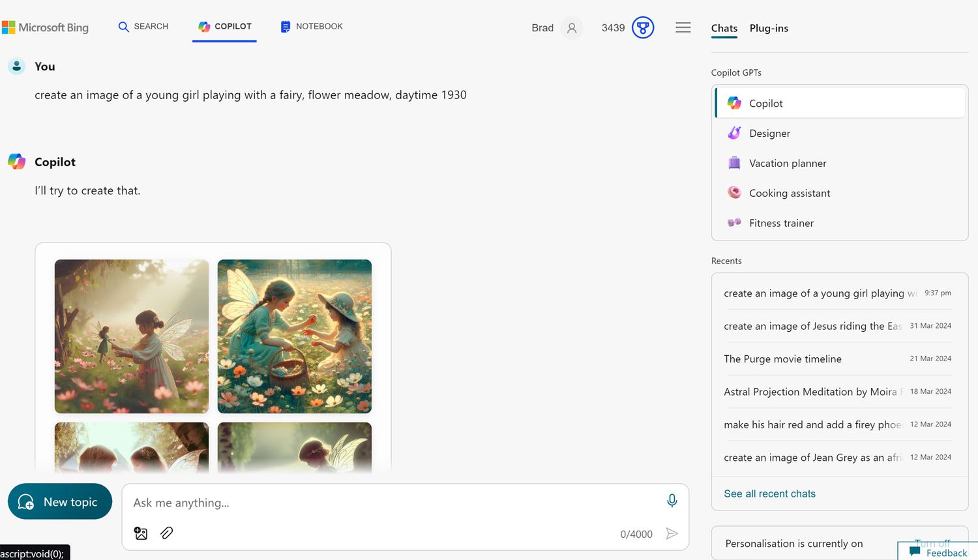Select the Fitness trainer GPT

click(x=781, y=223)
